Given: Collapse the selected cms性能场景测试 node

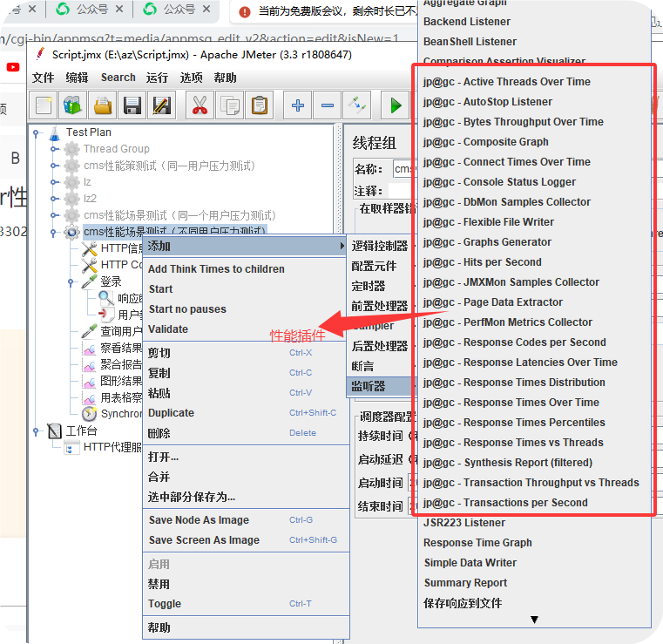Looking at the screenshot, I should tap(53, 232).
